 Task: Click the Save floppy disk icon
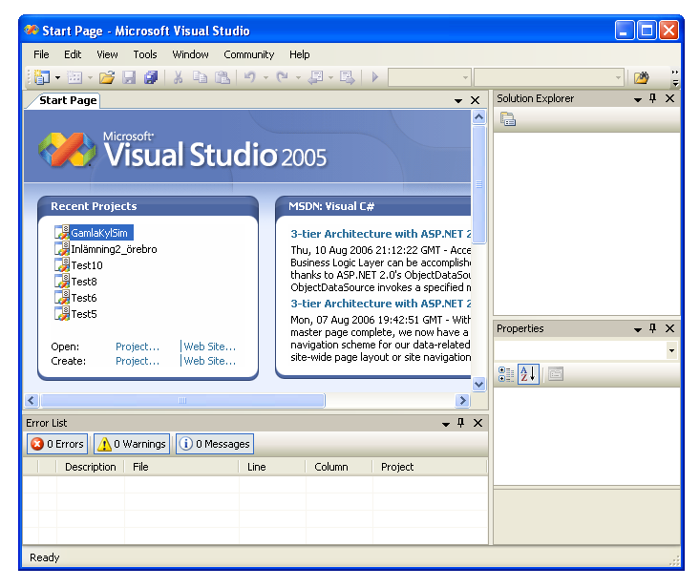(129, 77)
